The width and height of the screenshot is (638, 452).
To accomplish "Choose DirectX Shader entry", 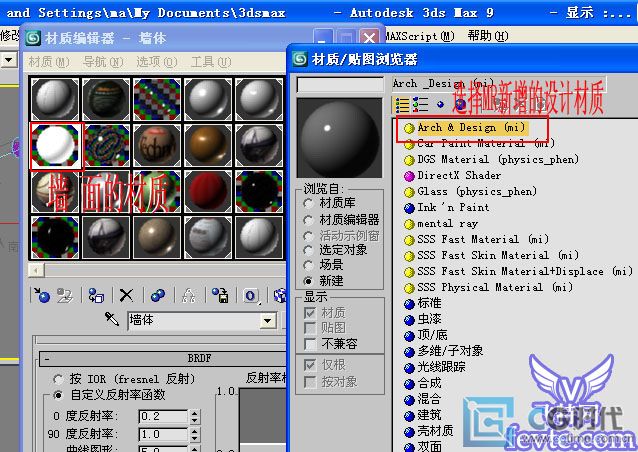I will [x=459, y=175].
